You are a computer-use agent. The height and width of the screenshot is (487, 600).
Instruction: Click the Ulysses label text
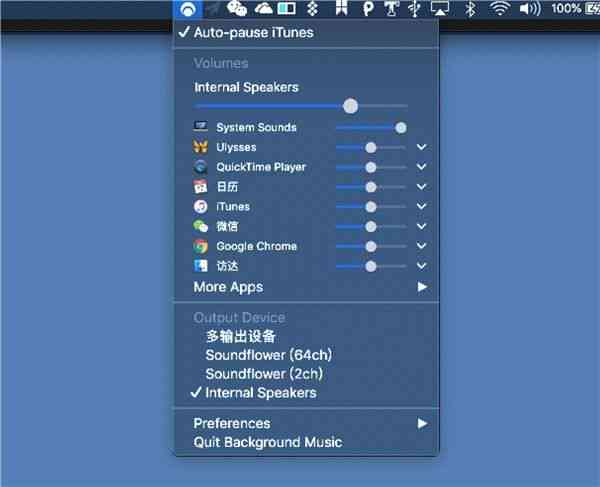coord(236,147)
